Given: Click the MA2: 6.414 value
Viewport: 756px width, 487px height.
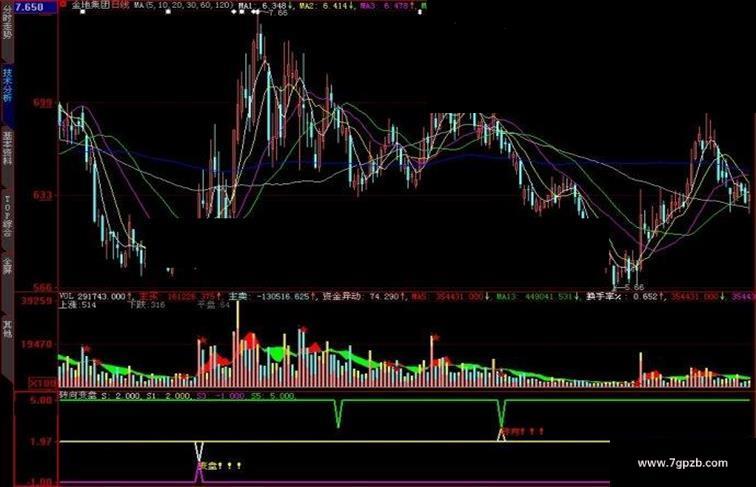Looking at the screenshot, I should click(x=327, y=6).
